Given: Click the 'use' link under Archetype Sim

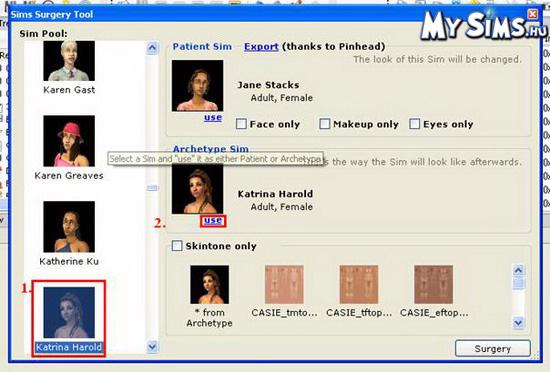Looking at the screenshot, I should [213, 221].
